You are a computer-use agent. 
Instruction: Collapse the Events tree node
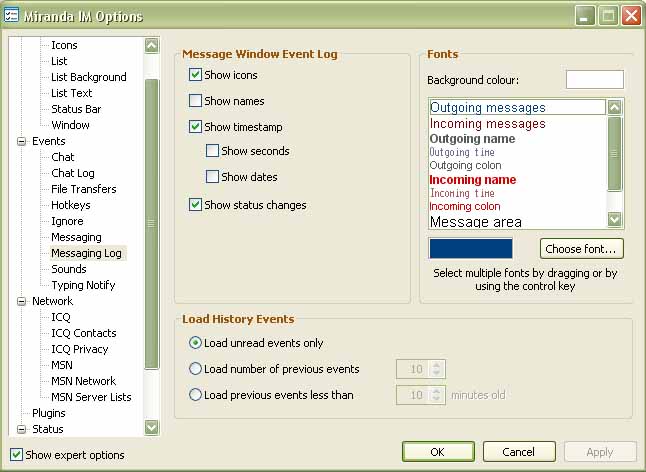pos(21,141)
